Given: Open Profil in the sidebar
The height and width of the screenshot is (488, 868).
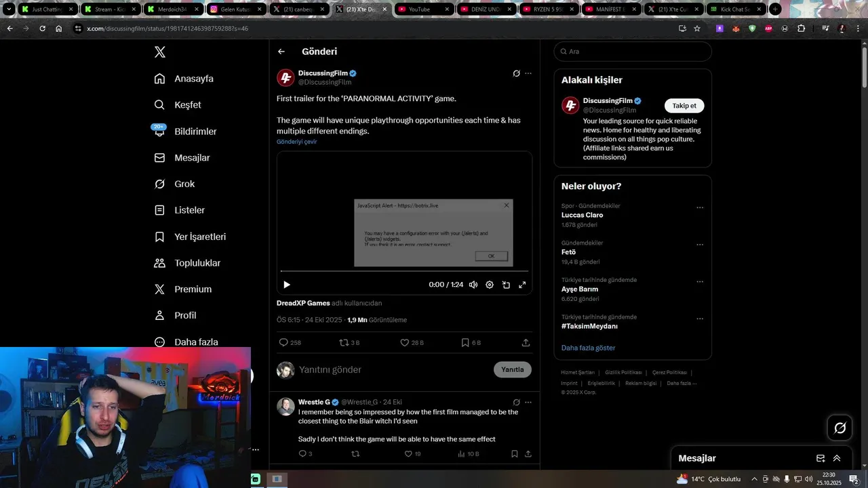Looking at the screenshot, I should tap(175, 315).
